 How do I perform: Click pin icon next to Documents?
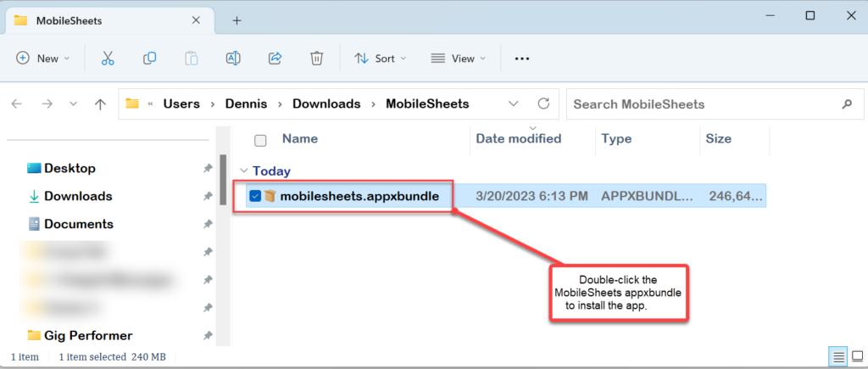click(208, 224)
